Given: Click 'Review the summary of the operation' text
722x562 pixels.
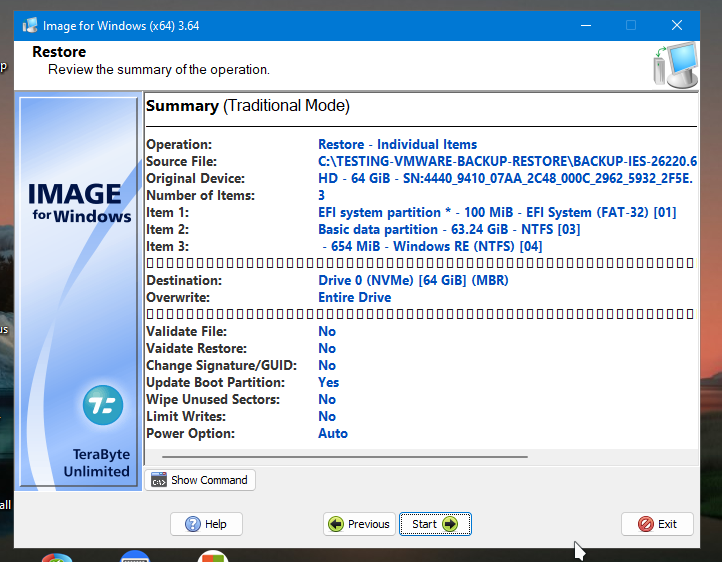Looking at the screenshot, I should pyautogui.click(x=159, y=70).
